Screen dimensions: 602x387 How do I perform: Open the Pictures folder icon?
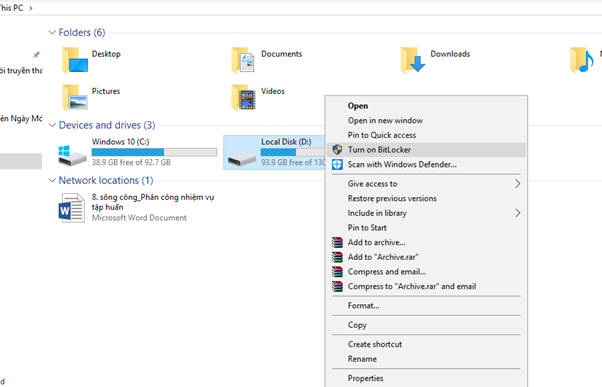[75, 98]
